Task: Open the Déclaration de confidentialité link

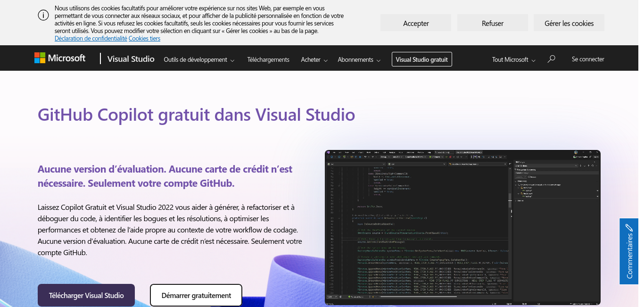Action: pyautogui.click(x=91, y=39)
